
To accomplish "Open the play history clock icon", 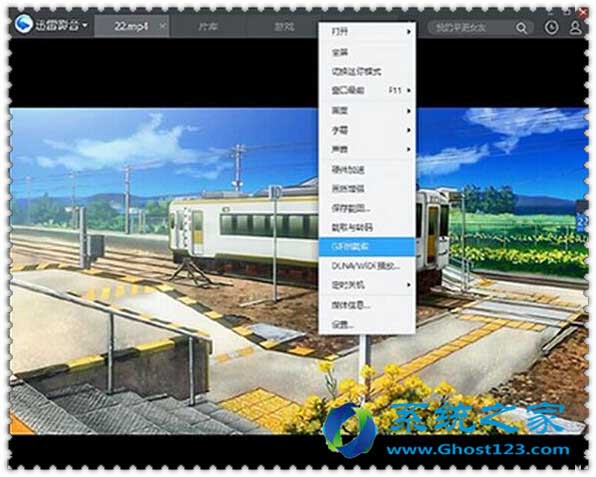I will [551, 27].
